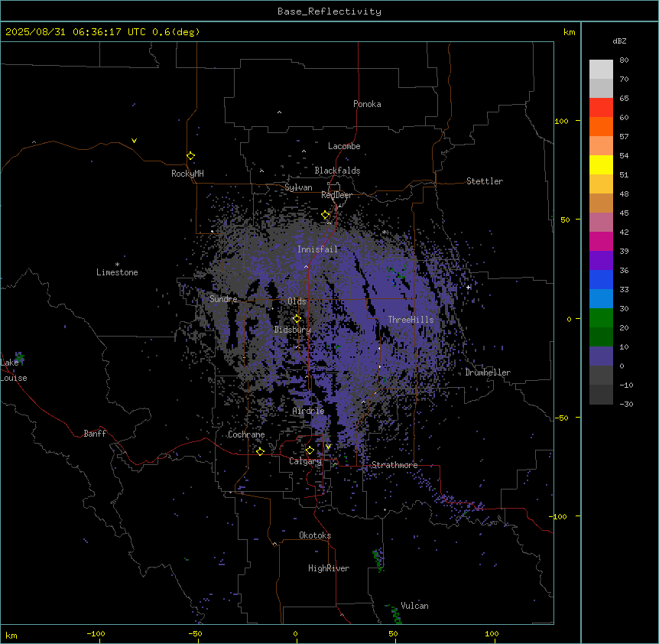Viewport: 659px width, 644px height.
Task: Select the Sundre label
Action: coord(223,299)
